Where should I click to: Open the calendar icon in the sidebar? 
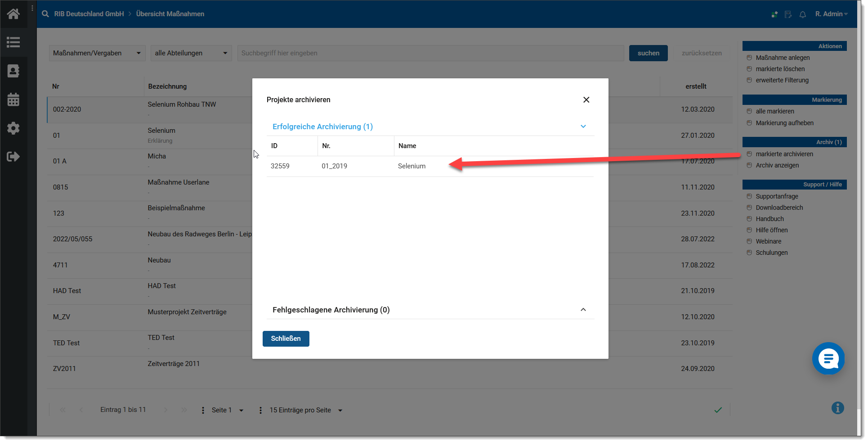click(x=13, y=99)
